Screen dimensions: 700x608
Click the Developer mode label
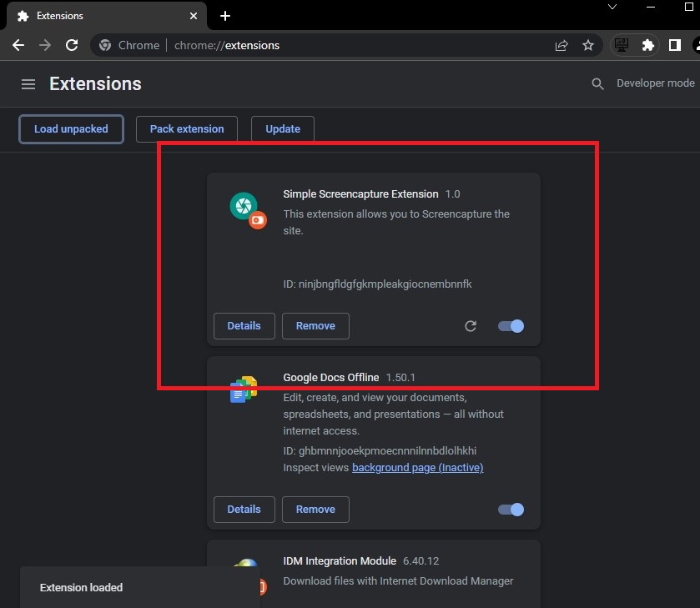[x=655, y=83]
